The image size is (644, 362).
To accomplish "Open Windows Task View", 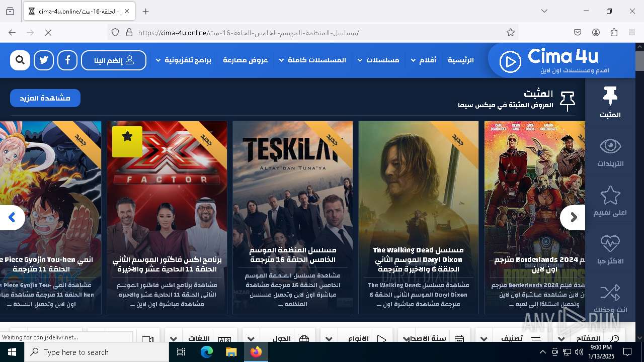I will 181,352.
